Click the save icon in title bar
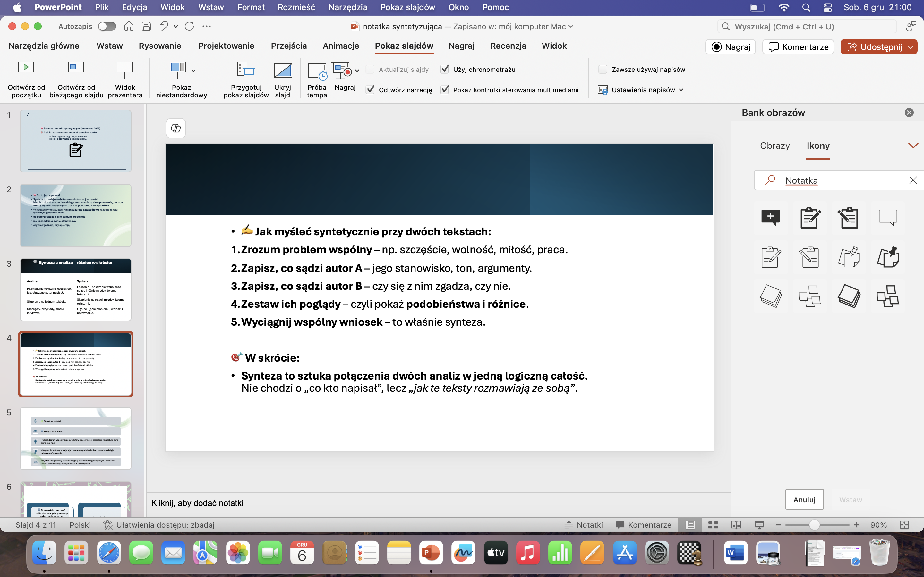 coord(146,26)
